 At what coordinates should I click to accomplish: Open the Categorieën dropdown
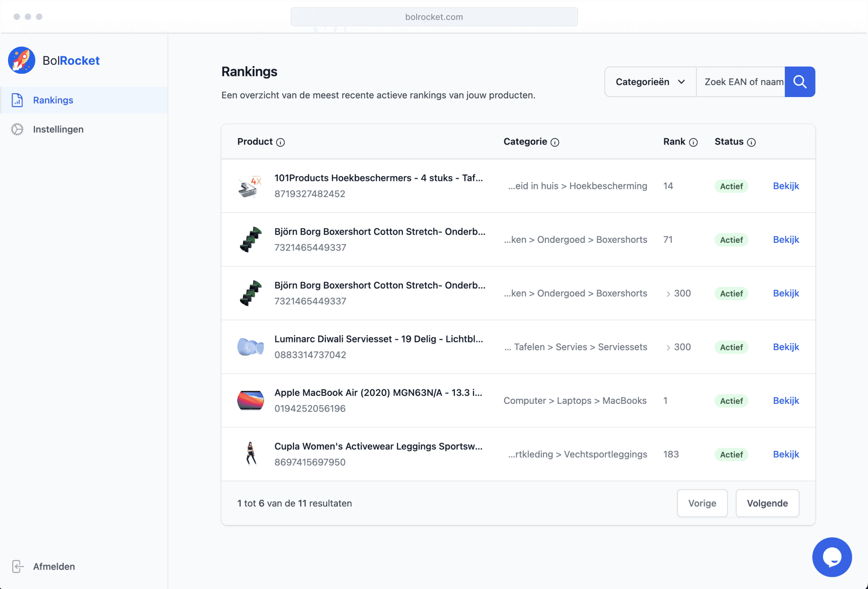click(650, 82)
